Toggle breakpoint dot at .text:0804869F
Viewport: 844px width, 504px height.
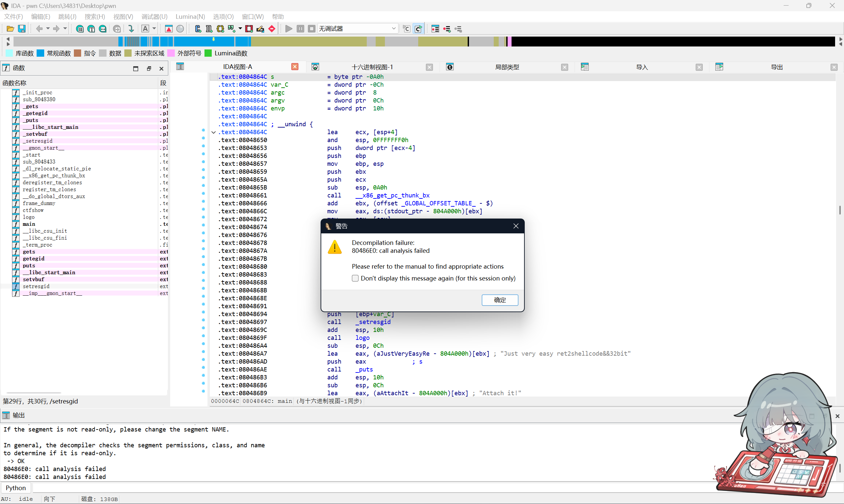pos(203,336)
